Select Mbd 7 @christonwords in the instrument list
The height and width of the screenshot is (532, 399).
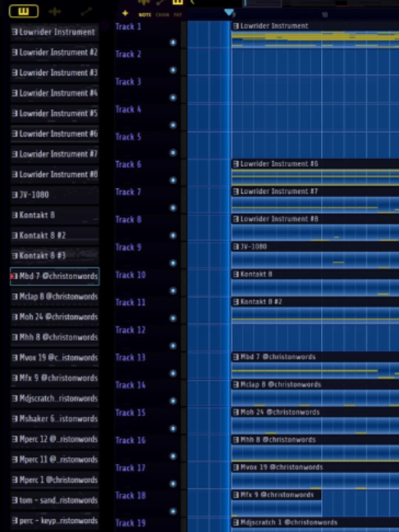pyautogui.click(x=55, y=276)
